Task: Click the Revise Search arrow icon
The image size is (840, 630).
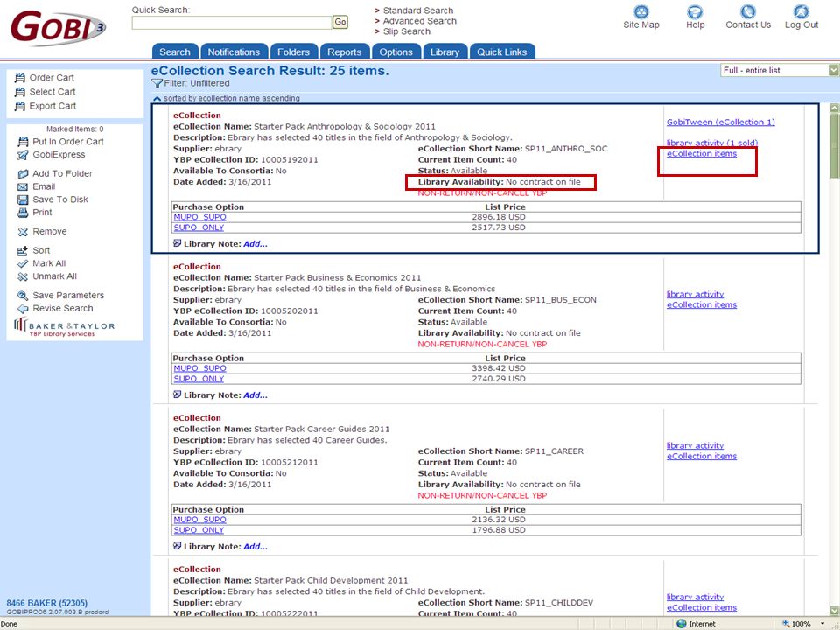Action: coord(23,309)
